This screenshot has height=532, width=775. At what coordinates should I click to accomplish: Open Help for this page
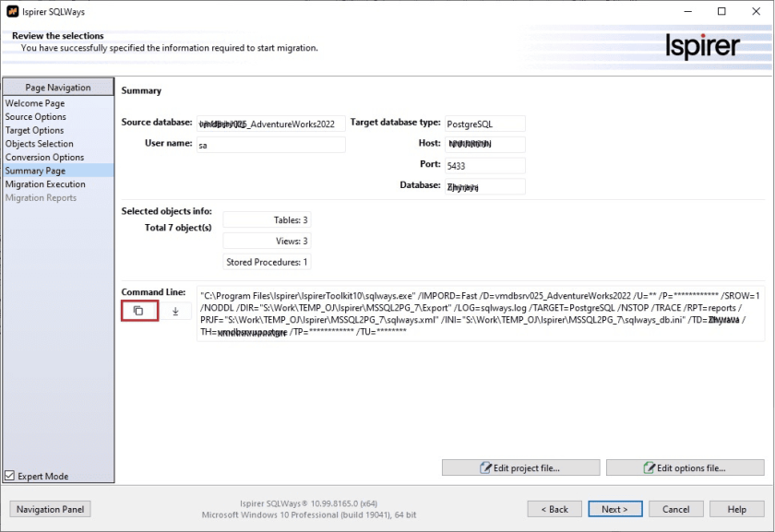click(x=736, y=509)
